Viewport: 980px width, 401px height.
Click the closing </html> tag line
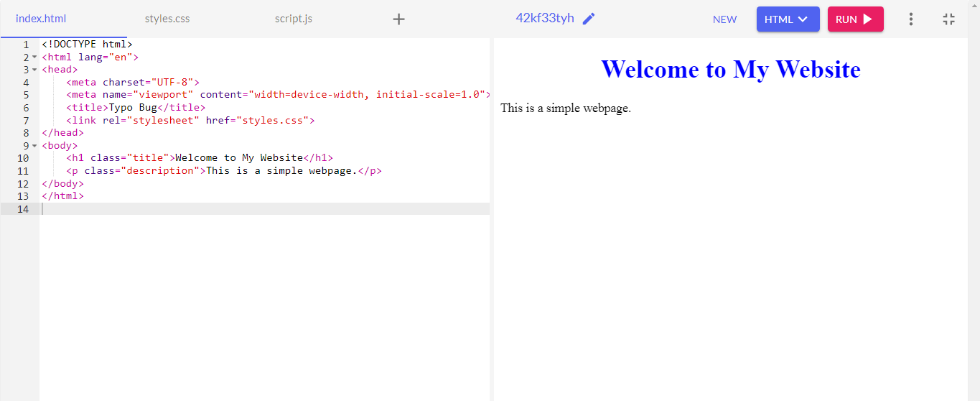tap(62, 196)
